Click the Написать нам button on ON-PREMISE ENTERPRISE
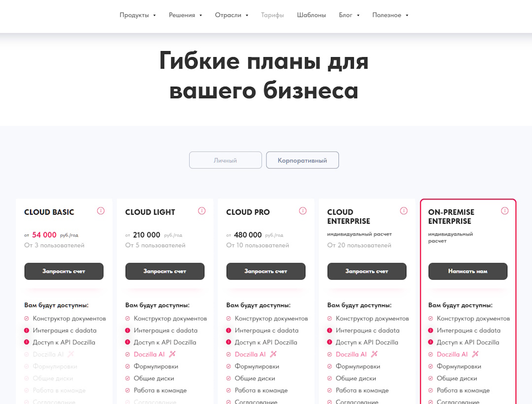532x404 pixels. point(467,271)
